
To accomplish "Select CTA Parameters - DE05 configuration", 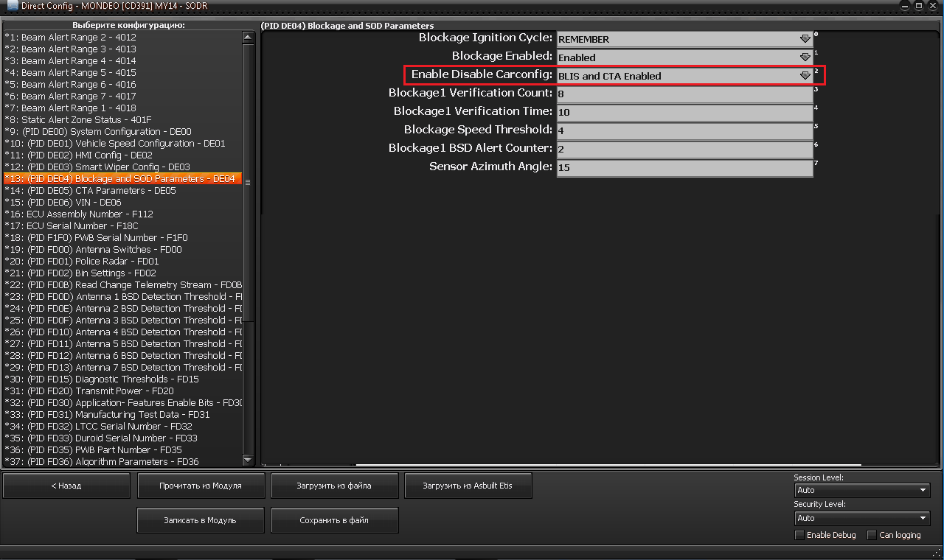I will (x=102, y=191).
